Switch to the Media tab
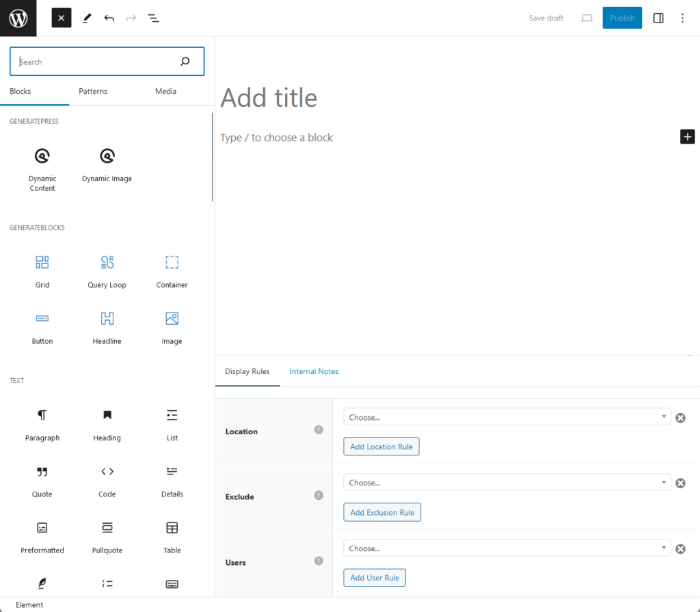Image resolution: width=700 pixels, height=612 pixels. pyautogui.click(x=165, y=91)
